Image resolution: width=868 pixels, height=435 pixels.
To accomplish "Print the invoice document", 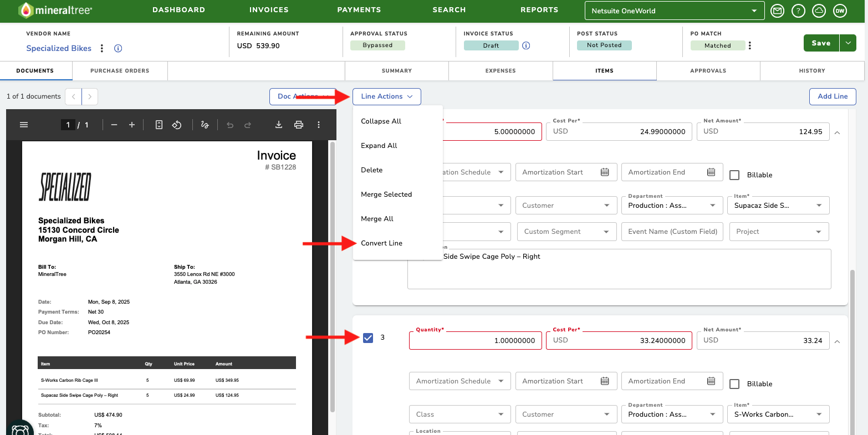I will click(x=299, y=125).
